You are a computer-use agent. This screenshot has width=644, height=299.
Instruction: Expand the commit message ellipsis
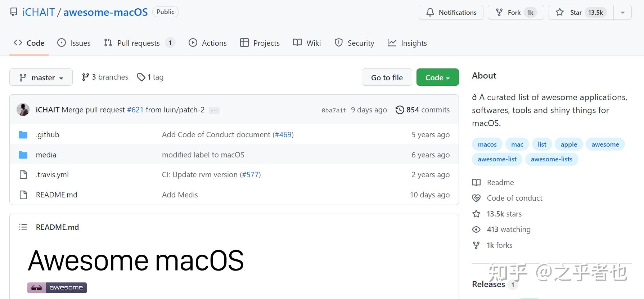pos(214,111)
